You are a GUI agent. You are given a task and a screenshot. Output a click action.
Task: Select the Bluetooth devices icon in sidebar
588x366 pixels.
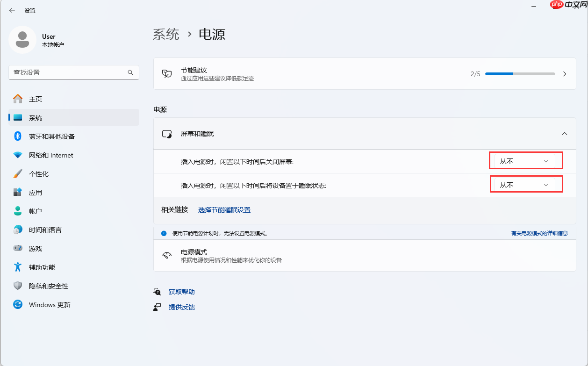click(17, 136)
